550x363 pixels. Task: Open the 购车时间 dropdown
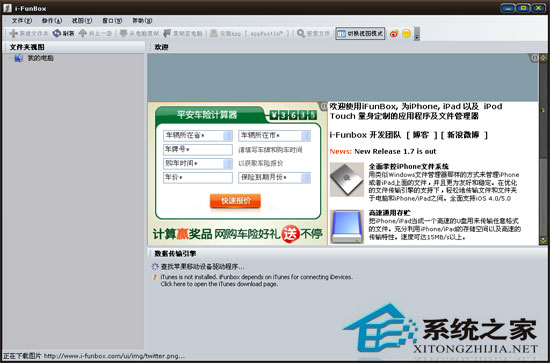point(227,163)
